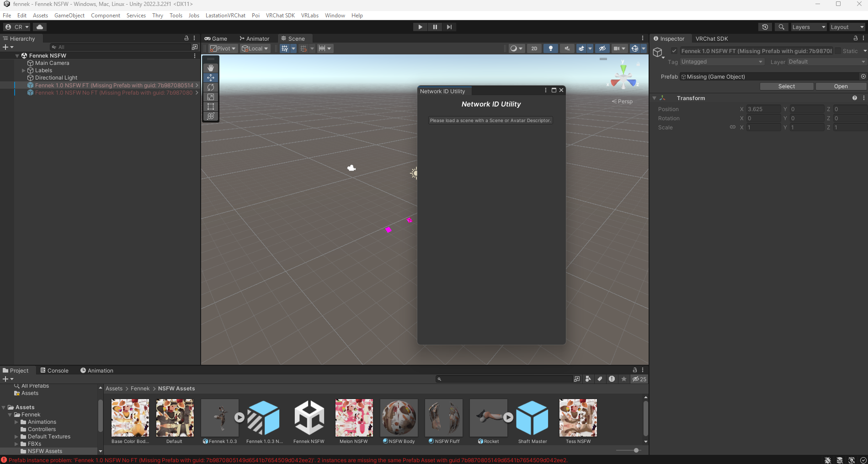This screenshot has height=464, width=868.
Task: Lock the Inspector panel
Action: click(856, 38)
